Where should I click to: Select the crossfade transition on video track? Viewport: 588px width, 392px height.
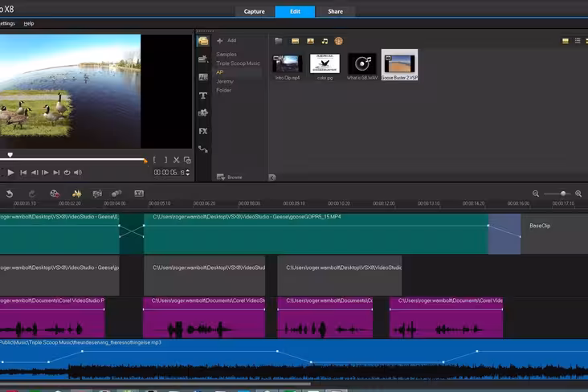131,234
